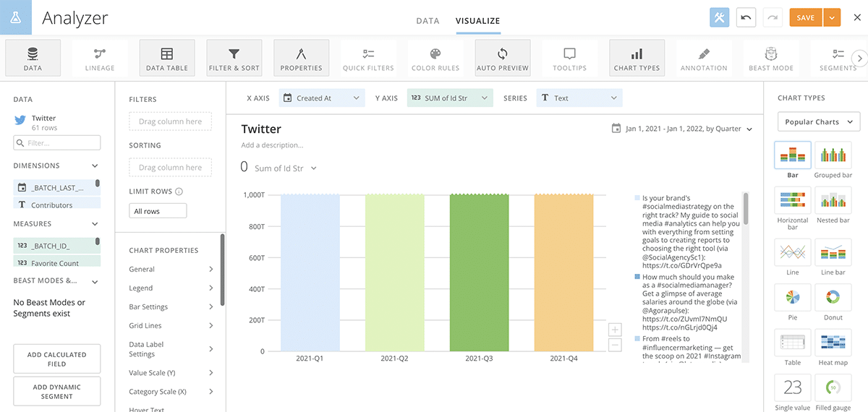Open the Sum of Id Str summary dropdown
Screen dimensions: 868x412
[x=286, y=168]
